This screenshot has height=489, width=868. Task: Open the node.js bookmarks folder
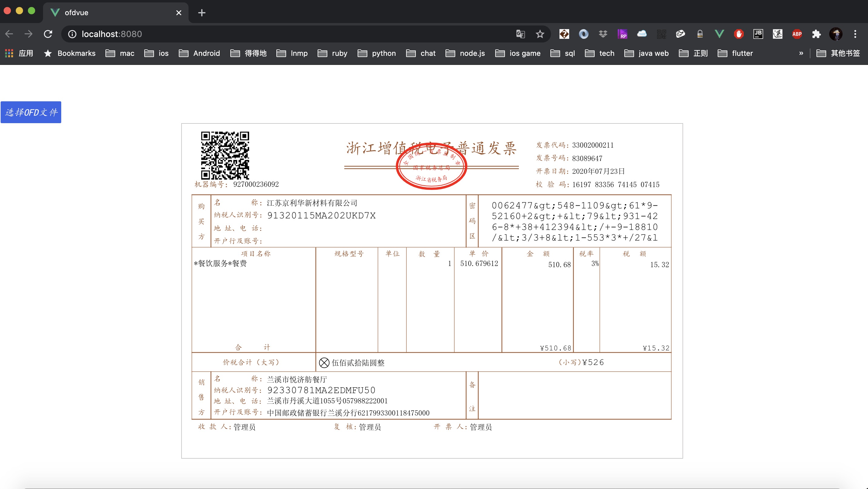point(465,53)
